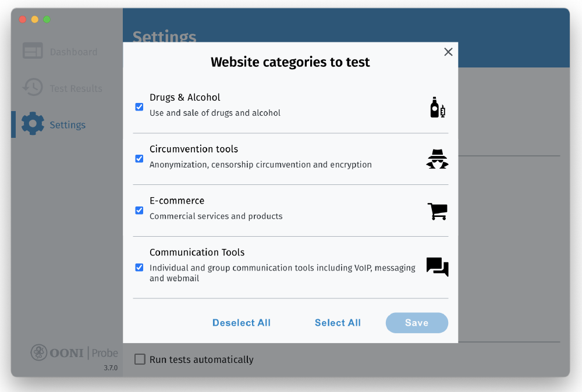Click the Drugs & Alcohol bottle icon
Viewport: 582px width, 392px height.
point(437,108)
